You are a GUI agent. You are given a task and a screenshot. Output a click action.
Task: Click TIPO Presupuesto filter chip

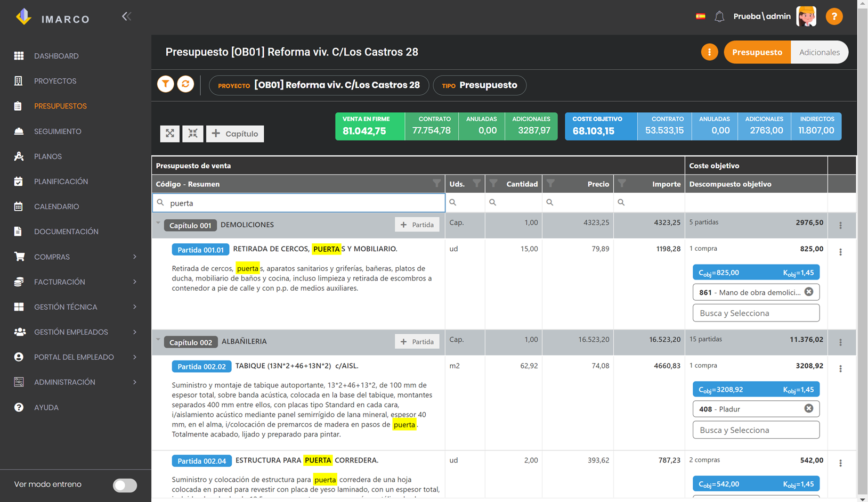pos(480,85)
